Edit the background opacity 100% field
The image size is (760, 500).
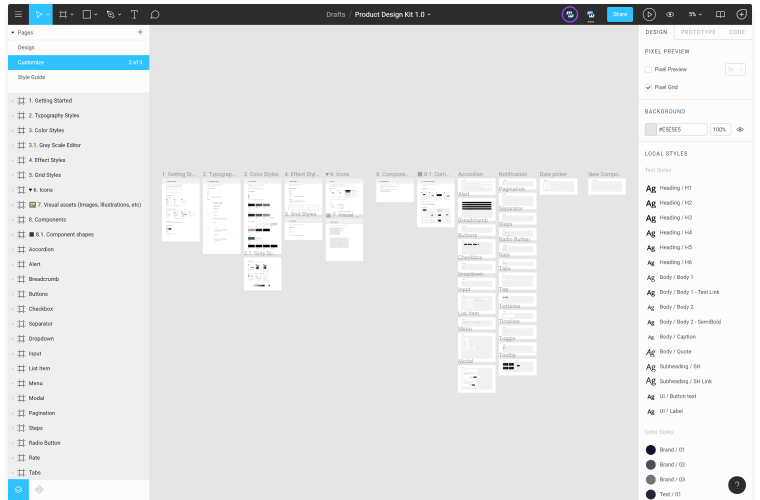[x=720, y=129]
